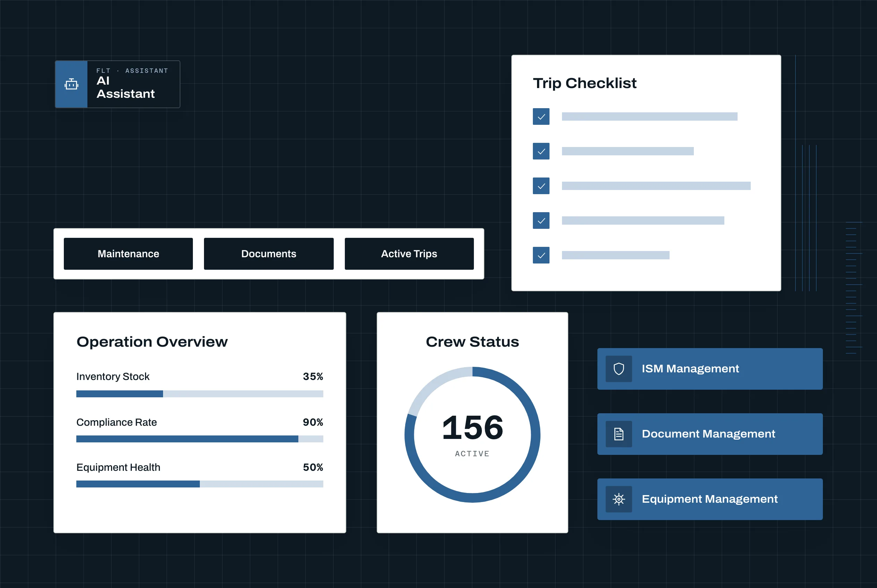
Task: Open the AI Assistant card
Action: 118,84
